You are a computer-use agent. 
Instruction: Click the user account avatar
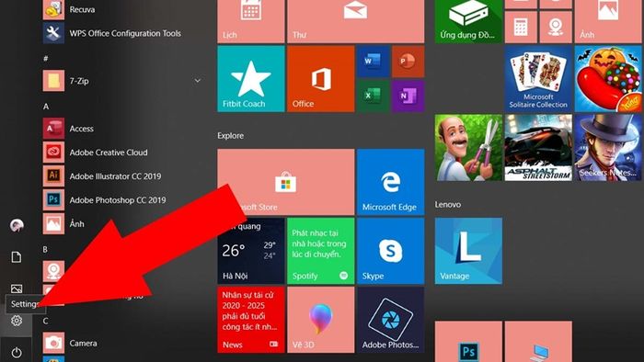(17, 225)
